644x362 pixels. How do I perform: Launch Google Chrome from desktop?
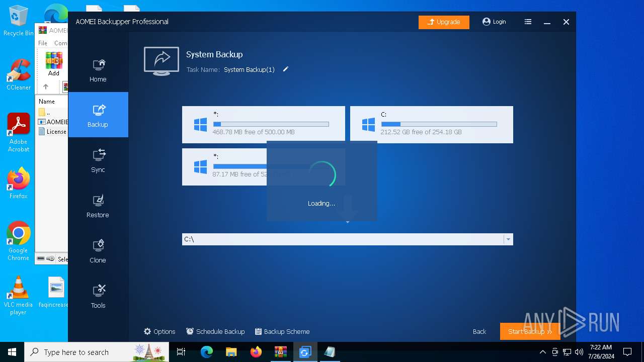[x=19, y=241]
